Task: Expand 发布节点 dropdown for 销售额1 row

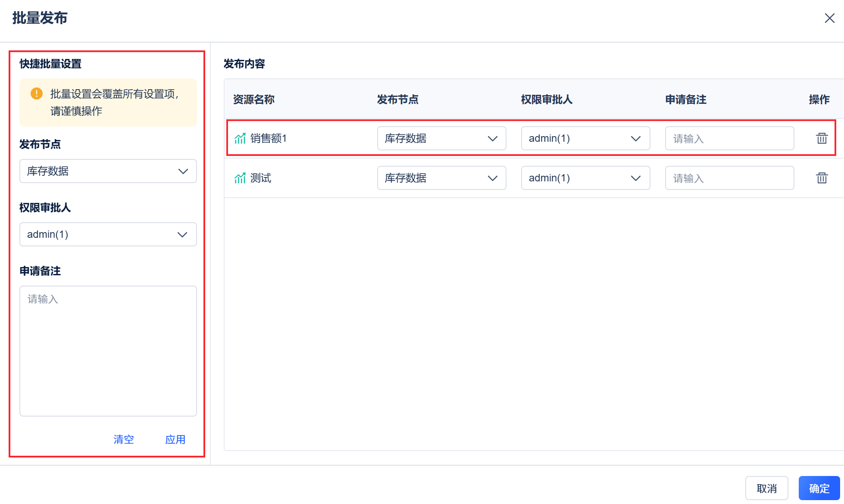Action: point(441,138)
